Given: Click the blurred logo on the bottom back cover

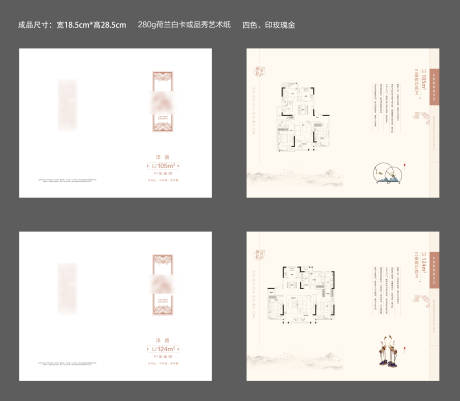Looking at the screenshot, I should point(68,288).
